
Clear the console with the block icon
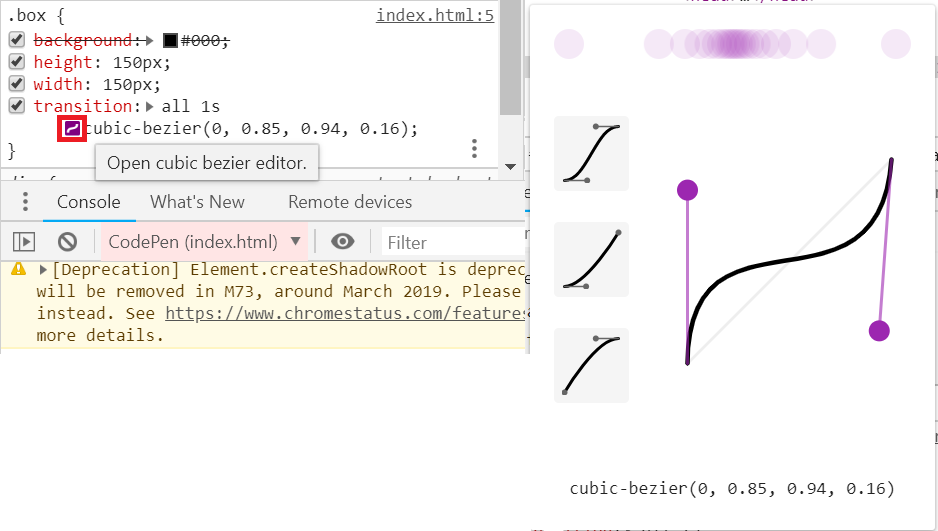pos(67,241)
